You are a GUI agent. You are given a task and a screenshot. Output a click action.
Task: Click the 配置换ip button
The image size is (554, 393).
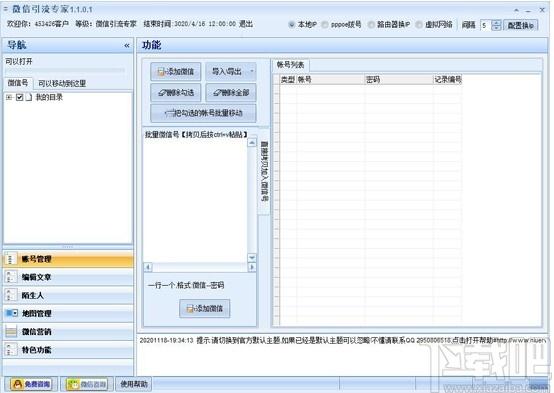520,25
